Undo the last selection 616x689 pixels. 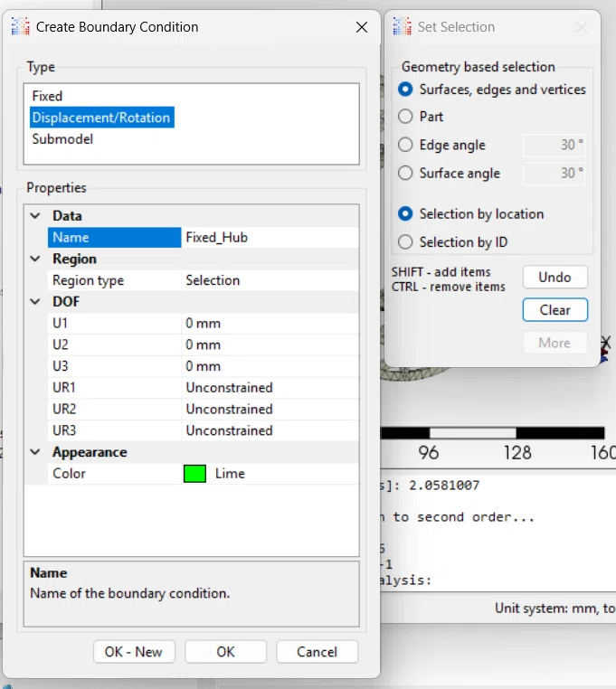click(x=554, y=278)
